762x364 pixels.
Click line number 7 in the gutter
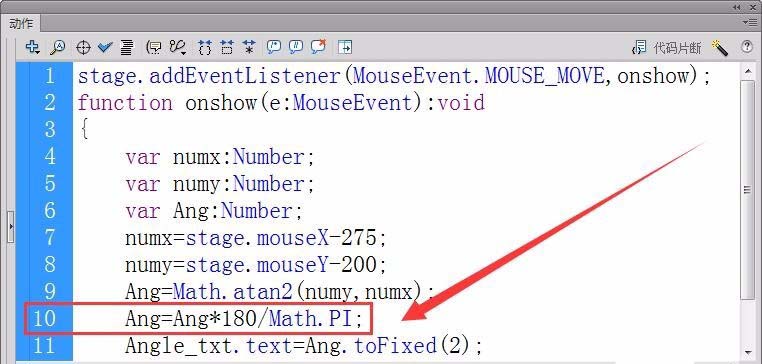click(x=50, y=238)
